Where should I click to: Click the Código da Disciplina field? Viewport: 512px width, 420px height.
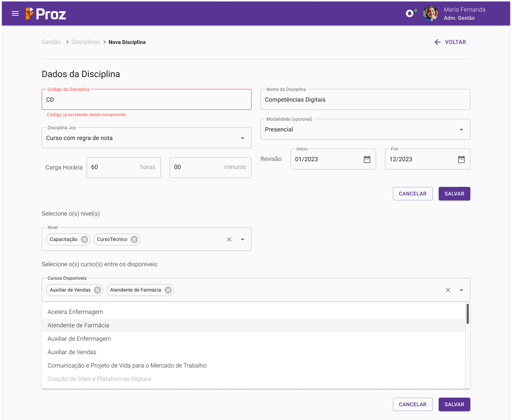146,100
